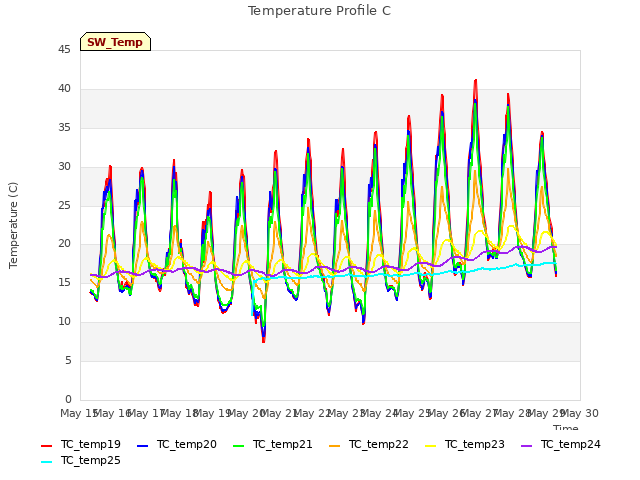Click the y-axis tick label 35
Screen dimensions: 640x480
[x=64, y=128]
